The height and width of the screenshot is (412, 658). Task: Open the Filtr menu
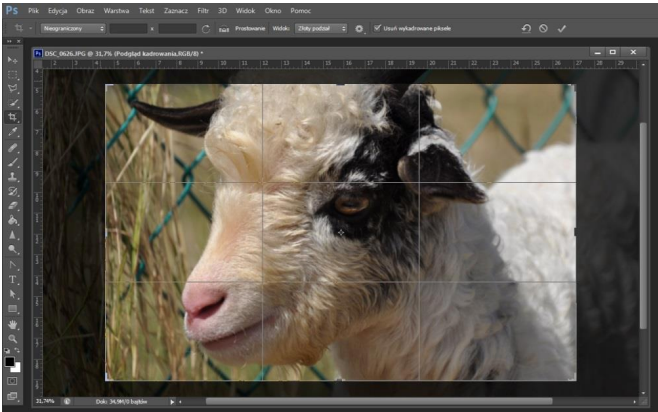coord(203,10)
